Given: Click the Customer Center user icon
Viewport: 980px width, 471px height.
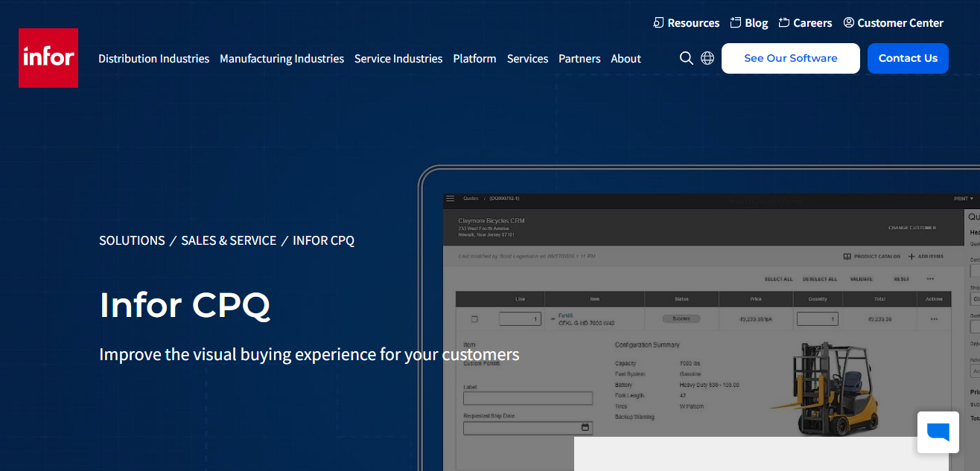Looking at the screenshot, I should (x=849, y=22).
